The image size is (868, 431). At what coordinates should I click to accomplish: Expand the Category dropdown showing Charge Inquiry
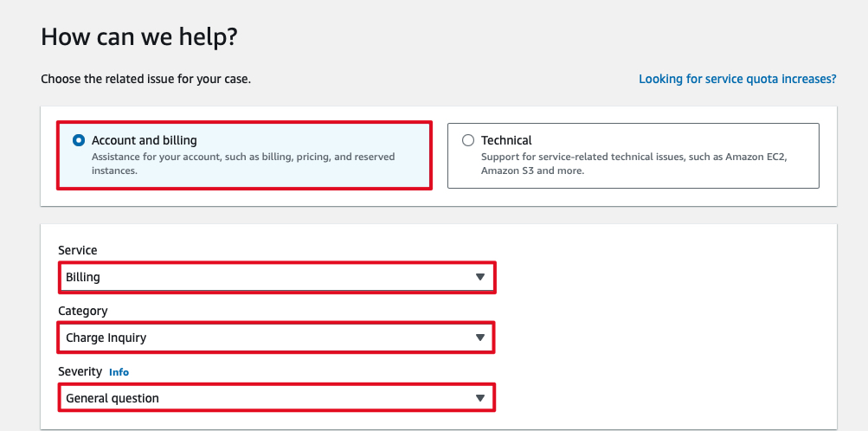click(277, 338)
